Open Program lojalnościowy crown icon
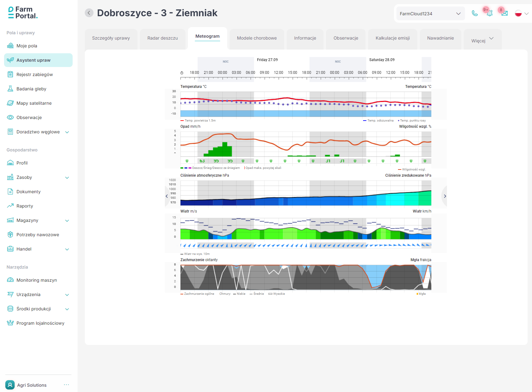 (10, 323)
